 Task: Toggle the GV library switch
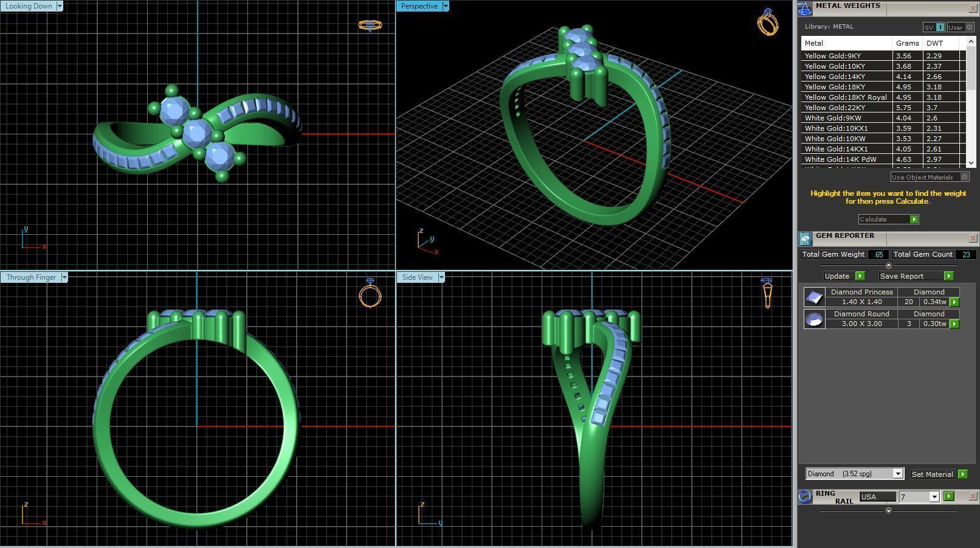point(934,27)
